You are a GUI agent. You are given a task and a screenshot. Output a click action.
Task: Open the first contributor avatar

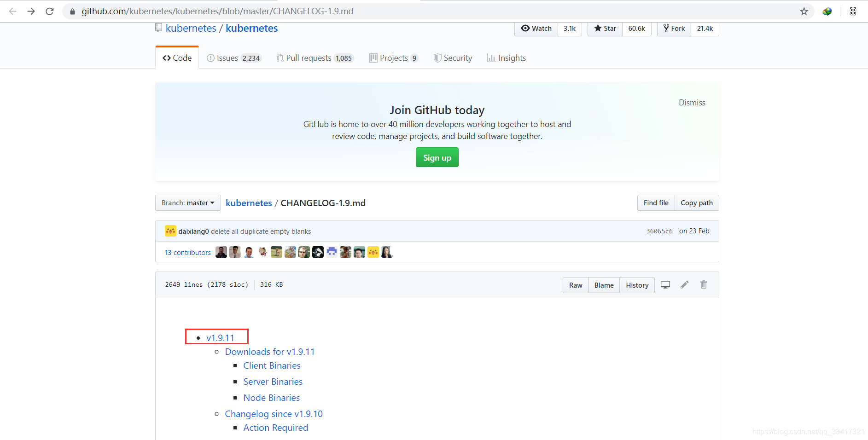[221, 252]
